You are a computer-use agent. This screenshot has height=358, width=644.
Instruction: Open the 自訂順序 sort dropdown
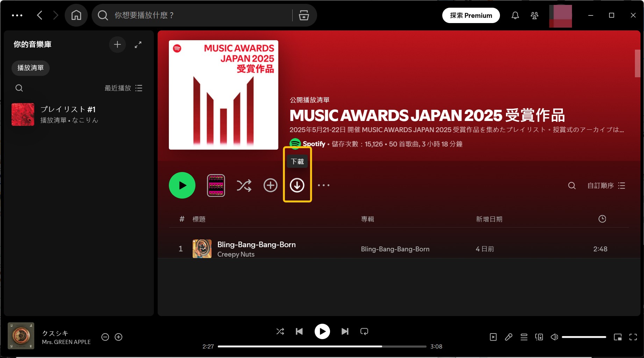tap(606, 186)
